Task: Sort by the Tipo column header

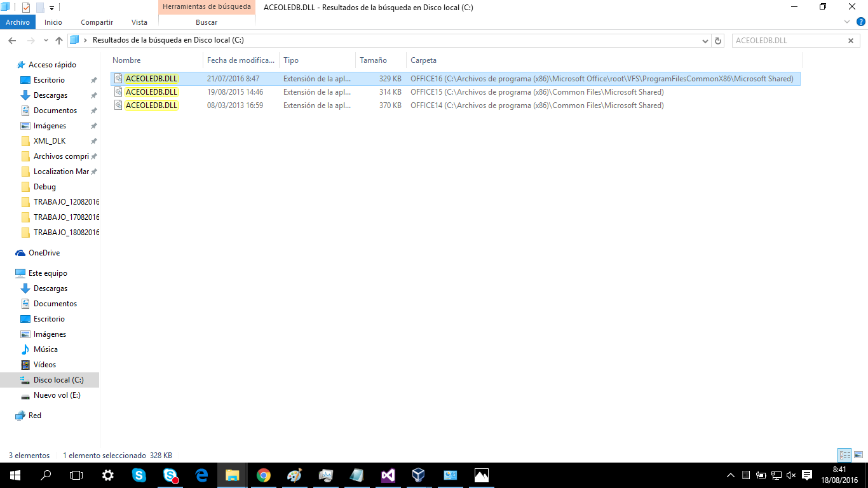Action: point(317,60)
